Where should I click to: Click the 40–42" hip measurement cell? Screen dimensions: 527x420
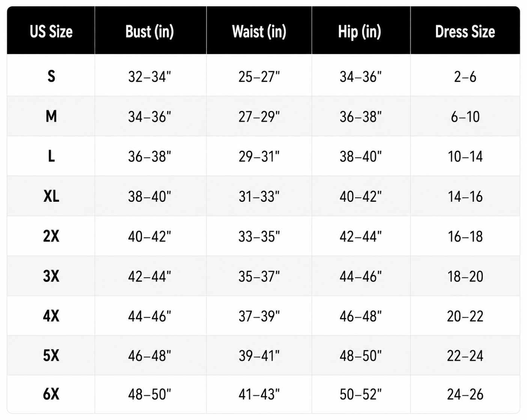[x=360, y=196]
